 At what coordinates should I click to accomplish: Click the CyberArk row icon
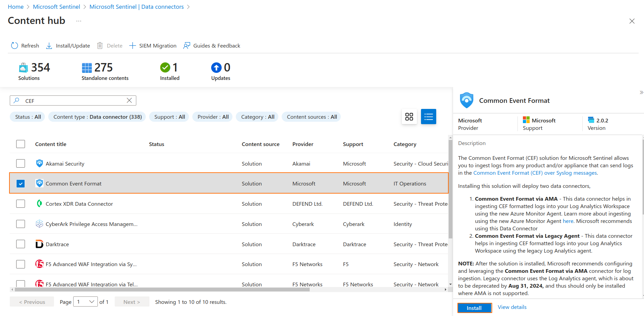39,224
